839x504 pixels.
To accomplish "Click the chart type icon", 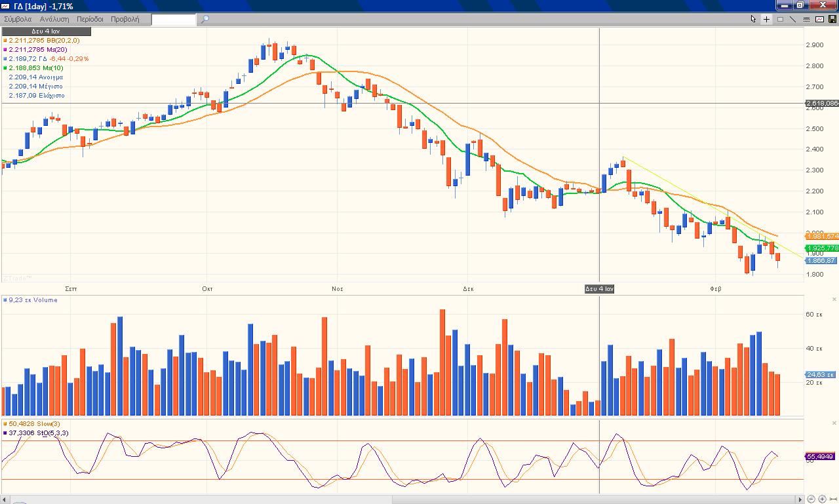I will (x=819, y=19).
